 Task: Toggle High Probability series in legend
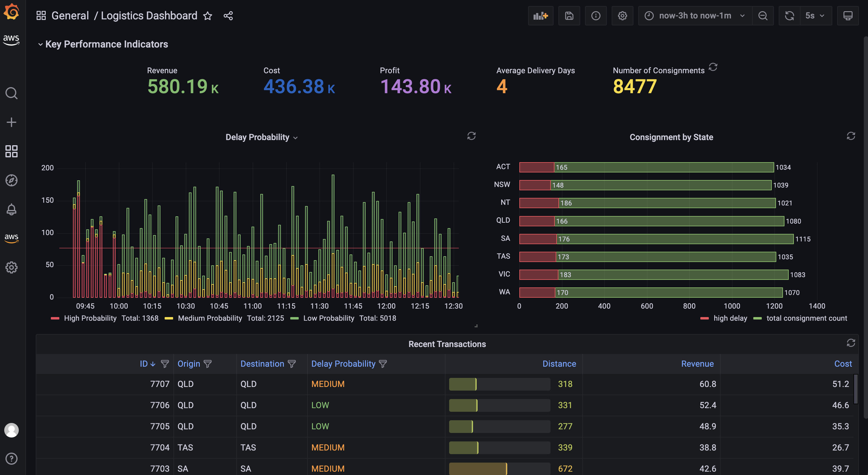coord(90,318)
